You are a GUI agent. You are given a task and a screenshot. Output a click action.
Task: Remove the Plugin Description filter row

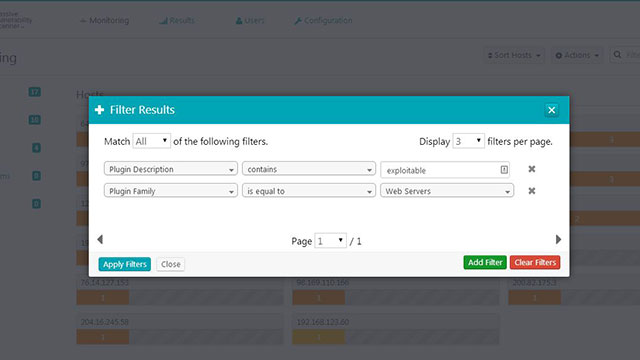click(x=531, y=169)
